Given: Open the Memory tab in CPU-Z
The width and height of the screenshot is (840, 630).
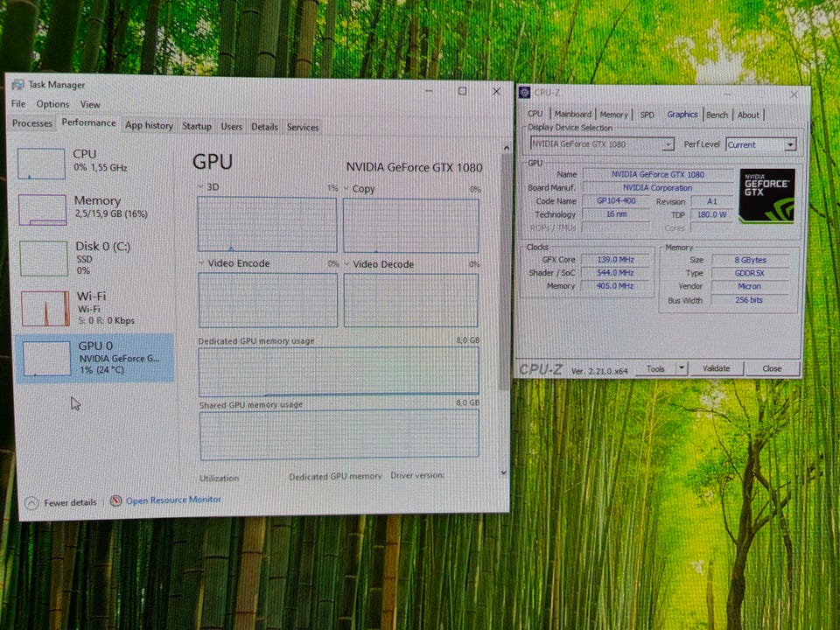Looking at the screenshot, I should [x=613, y=114].
